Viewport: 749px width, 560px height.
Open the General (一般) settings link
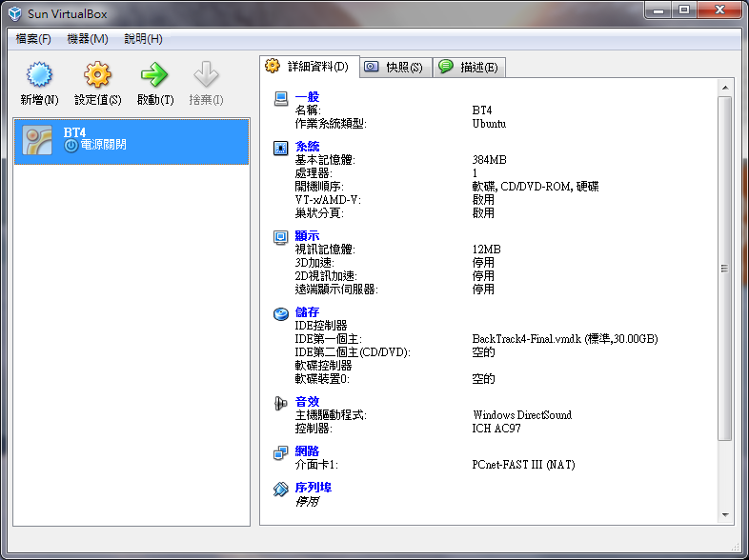[307, 97]
